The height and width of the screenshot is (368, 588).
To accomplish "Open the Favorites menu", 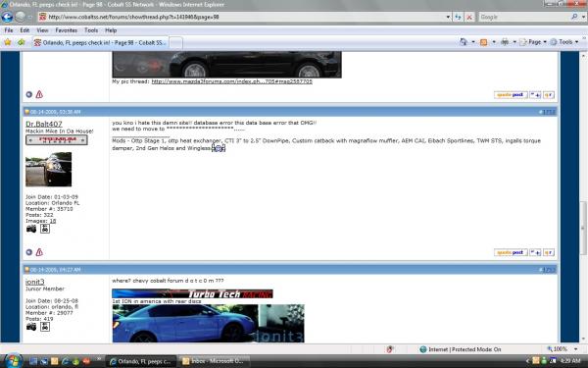I will (x=66, y=30).
